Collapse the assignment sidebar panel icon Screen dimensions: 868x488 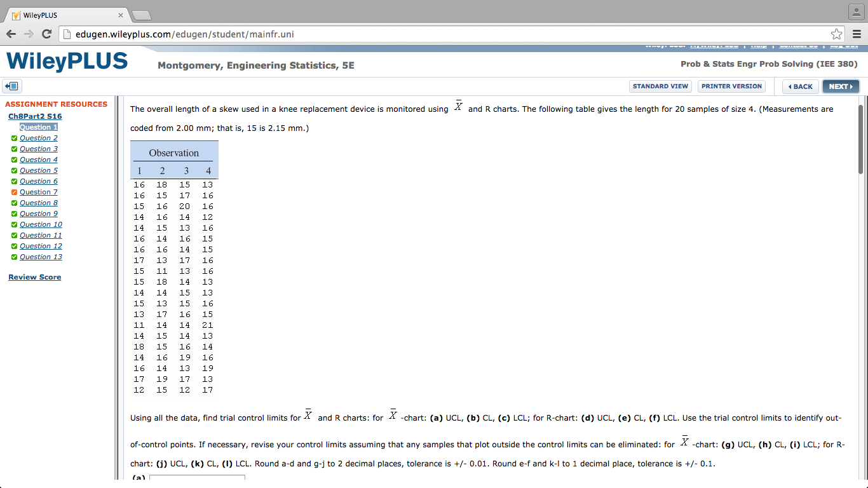pos(12,86)
